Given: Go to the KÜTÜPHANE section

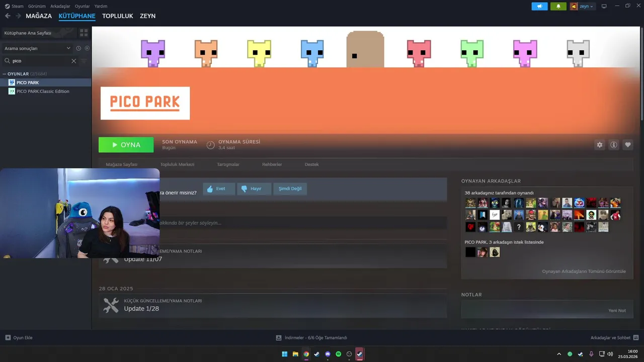Looking at the screenshot, I should click(77, 16).
